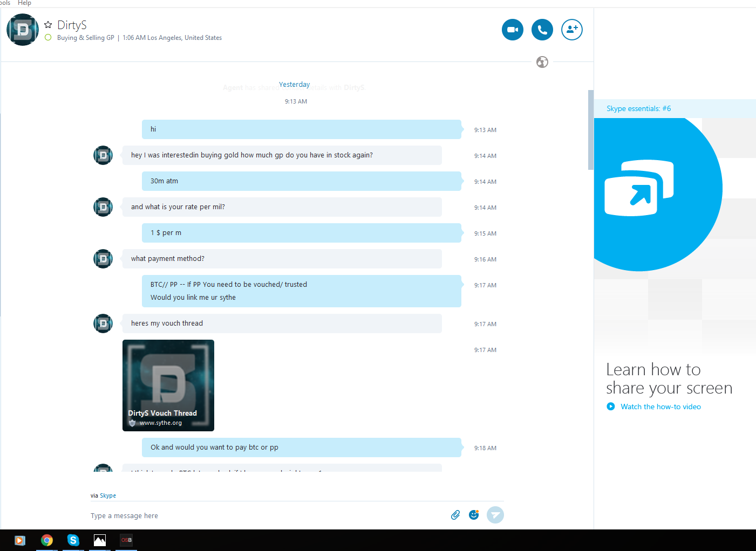Open the Photos app from the taskbar
756x551 pixels.
(100, 540)
